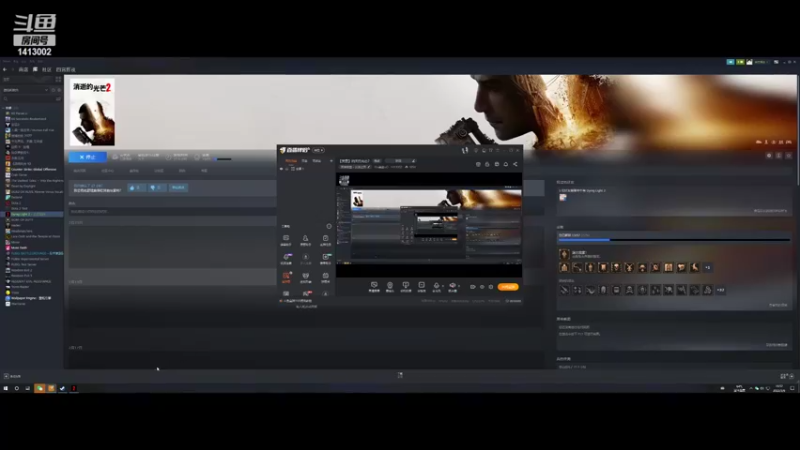800x450 pixels.
Task: Click the second toolbox icon in top row
Action: pyautogui.click(x=305, y=240)
